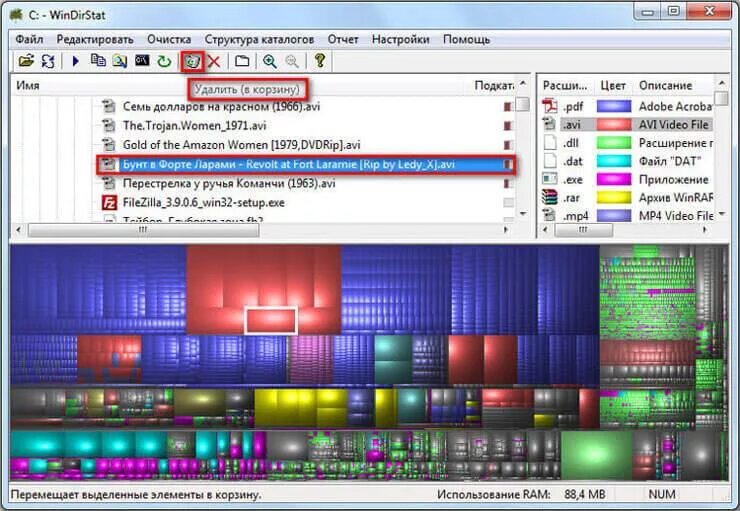Click the FileZilla setup file icon
740x511 pixels.
coord(109,203)
